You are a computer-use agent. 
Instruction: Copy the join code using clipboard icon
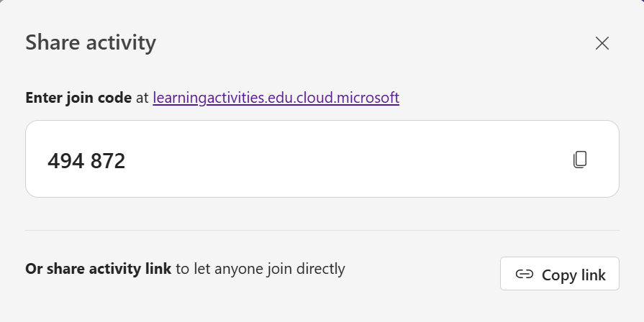coord(580,160)
